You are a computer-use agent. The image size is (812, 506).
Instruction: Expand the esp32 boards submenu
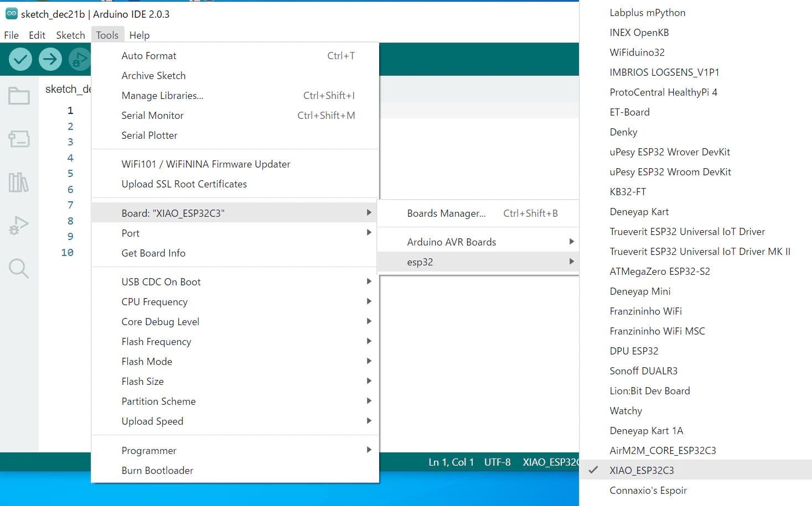tap(478, 262)
